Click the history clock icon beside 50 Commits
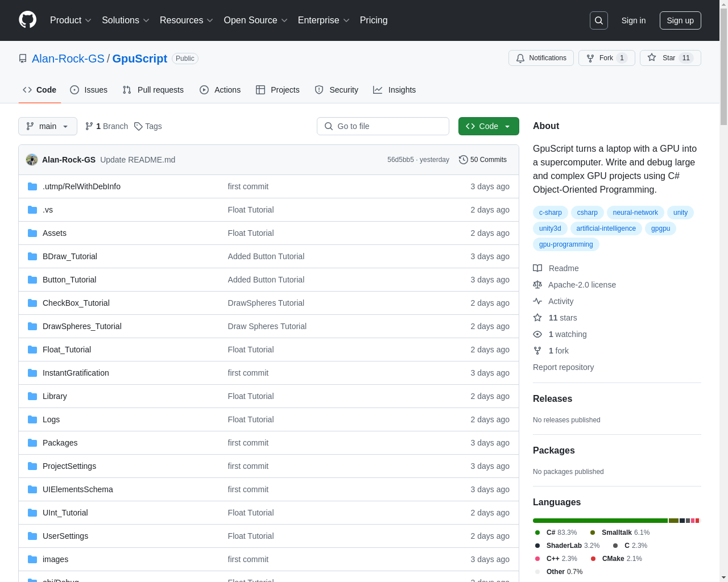 point(464,160)
